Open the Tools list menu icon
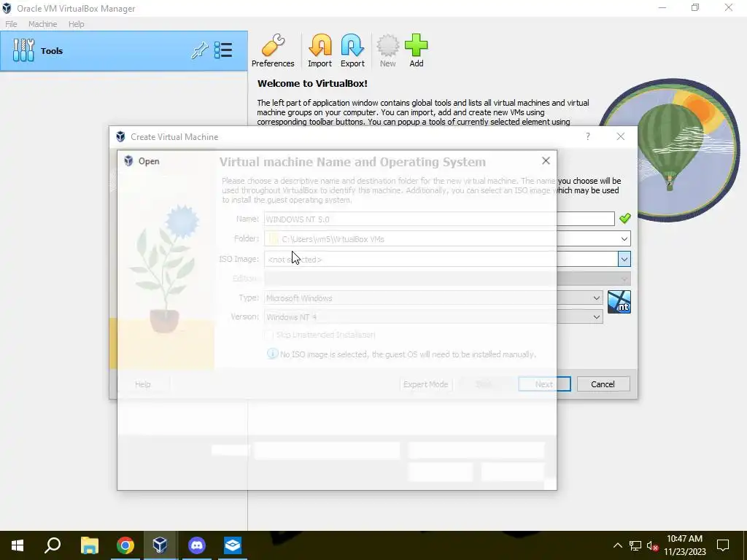 tap(223, 50)
